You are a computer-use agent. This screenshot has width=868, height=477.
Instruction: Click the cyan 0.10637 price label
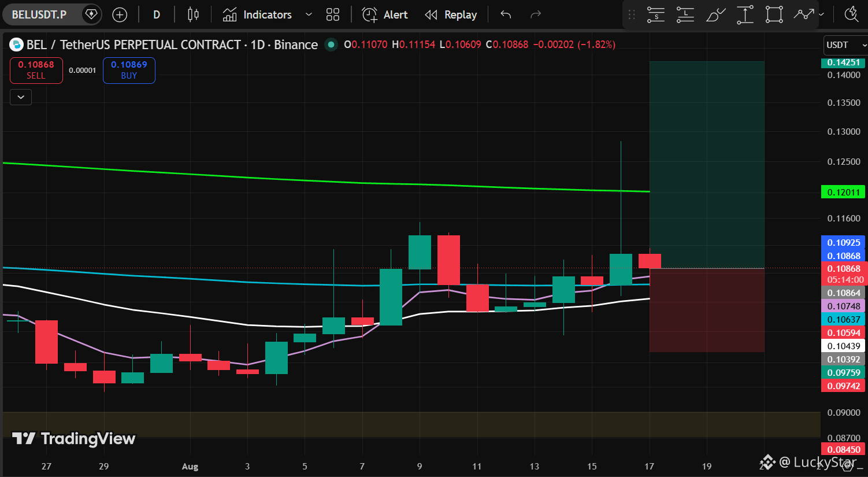point(843,320)
